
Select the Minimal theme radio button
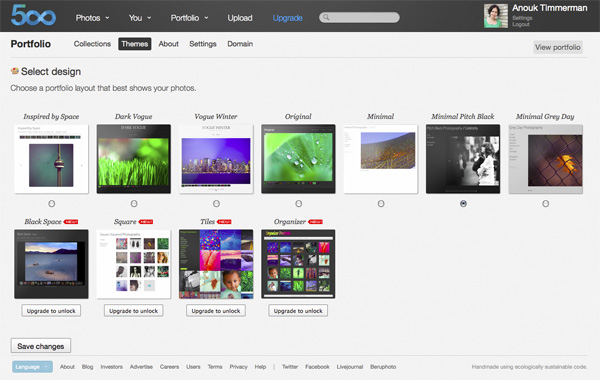click(x=381, y=204)
